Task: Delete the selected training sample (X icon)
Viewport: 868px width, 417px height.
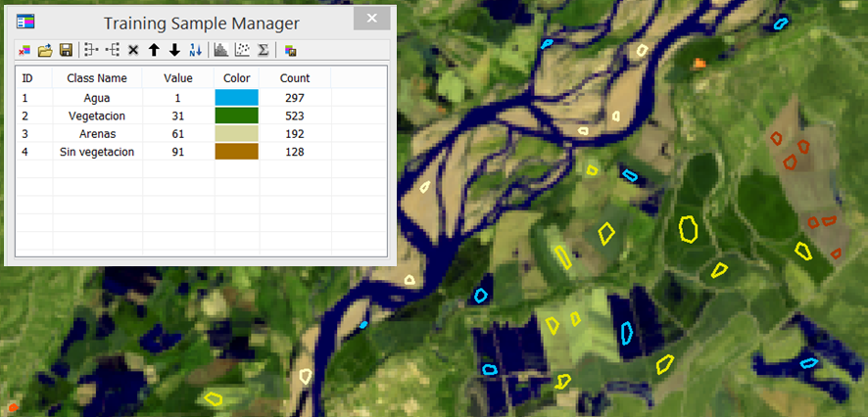Action: tap(133, 50)
